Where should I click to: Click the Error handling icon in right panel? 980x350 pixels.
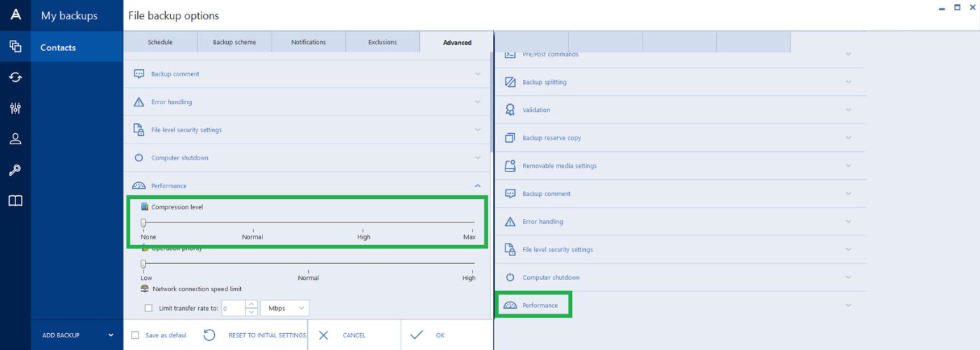(510, 222)
